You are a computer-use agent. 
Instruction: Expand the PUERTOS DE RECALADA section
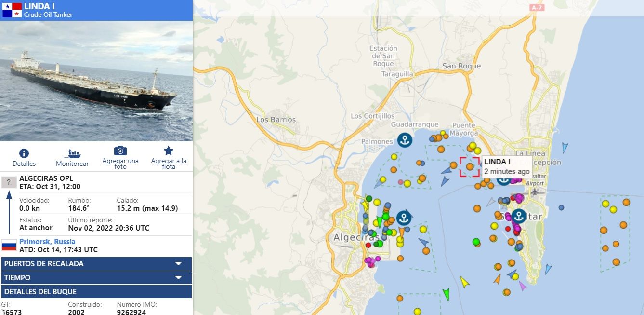point(178,264)
